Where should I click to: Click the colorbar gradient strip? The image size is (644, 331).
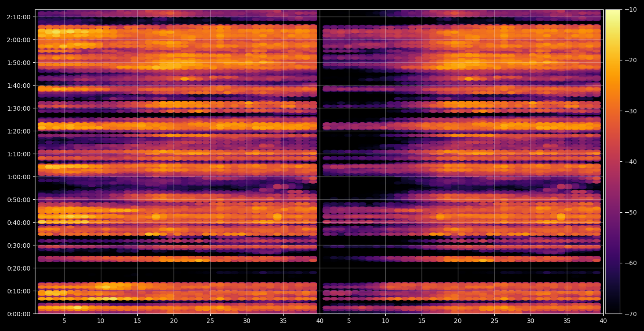point(613,162)
